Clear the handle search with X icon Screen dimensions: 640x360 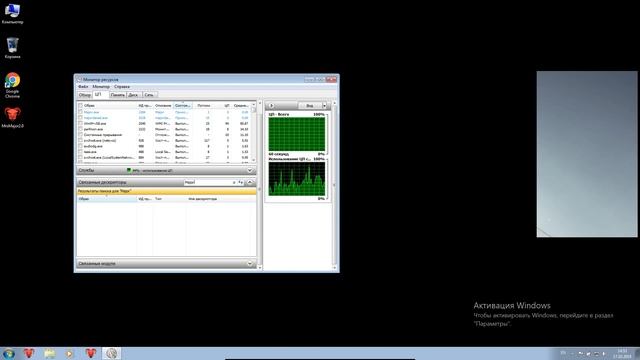pos(234,182)
